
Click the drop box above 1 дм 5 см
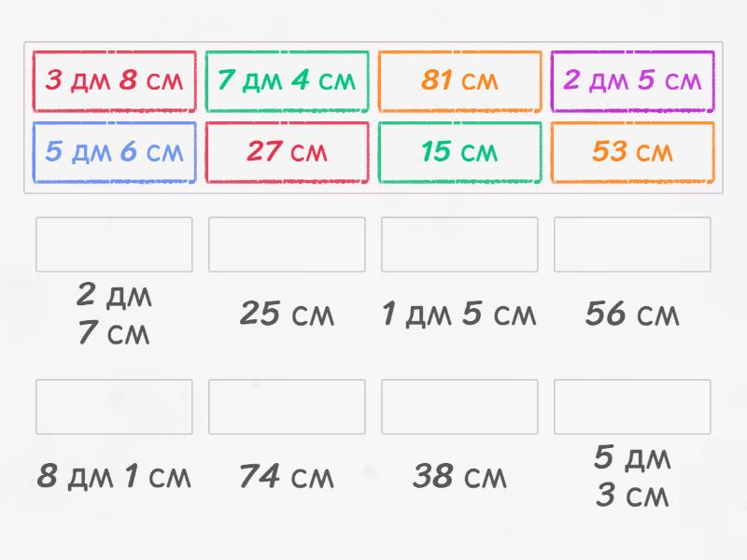pyautogui.click(x=459, y=245)
